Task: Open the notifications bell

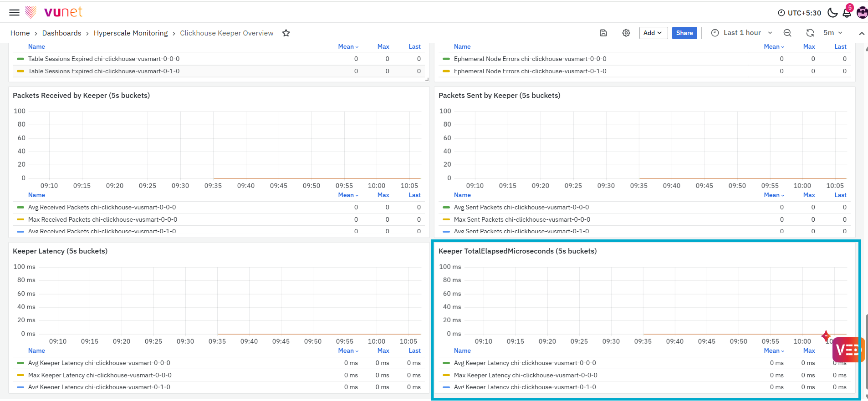Action: tap(847, 12)
